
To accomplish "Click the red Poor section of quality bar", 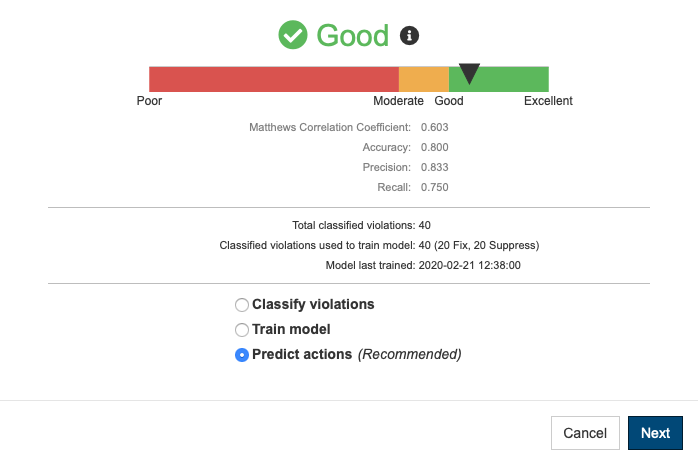I will (x=274, y=79).
